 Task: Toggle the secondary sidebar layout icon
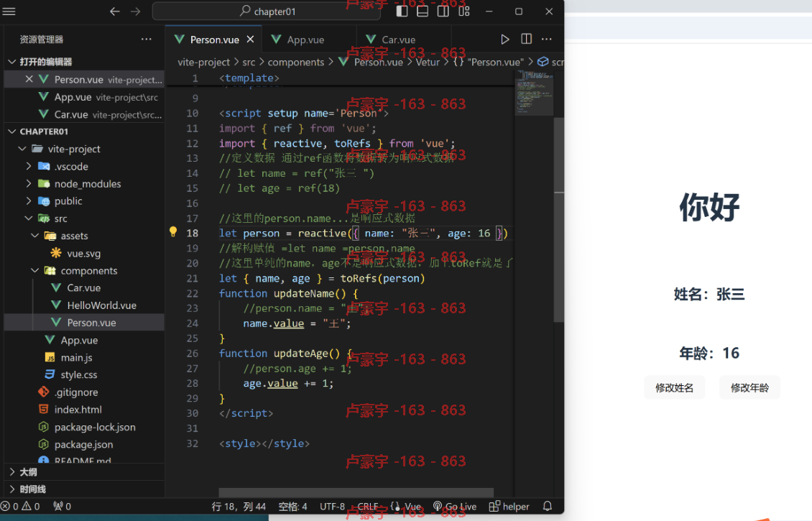click(x=443, y=11)
